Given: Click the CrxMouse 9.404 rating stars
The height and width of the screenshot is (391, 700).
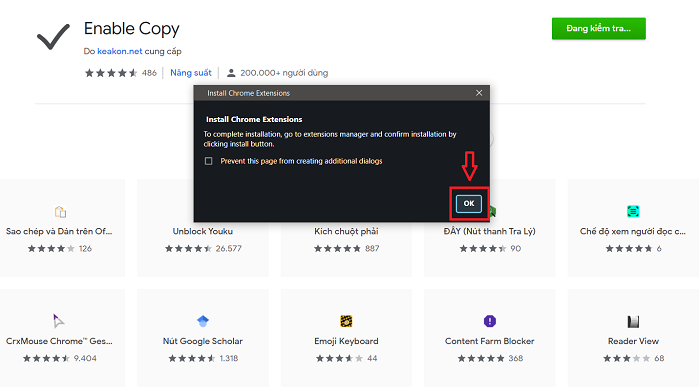Looking at the screenshot, I should [x=46, y=358].
